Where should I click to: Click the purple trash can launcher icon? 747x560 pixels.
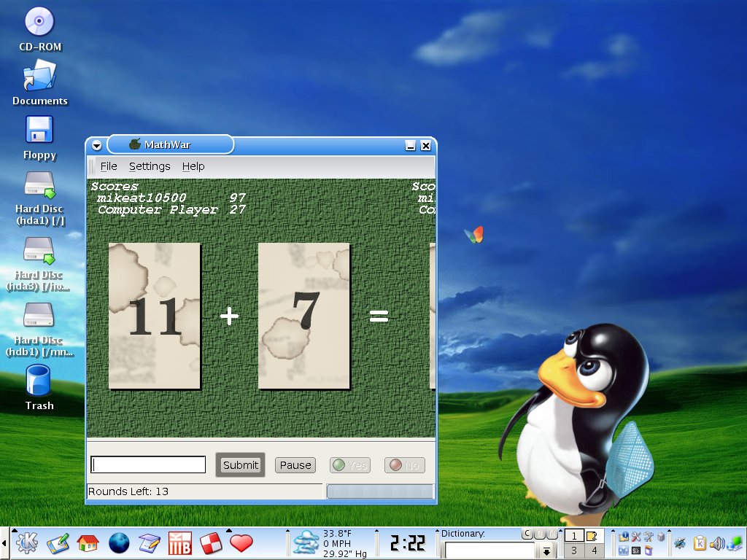[x=649, y=551]
